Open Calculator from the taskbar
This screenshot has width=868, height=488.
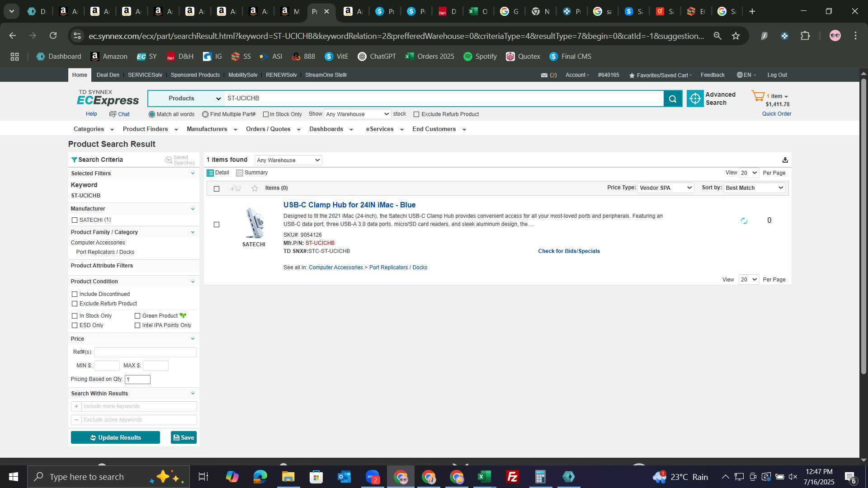coord(540,477)
